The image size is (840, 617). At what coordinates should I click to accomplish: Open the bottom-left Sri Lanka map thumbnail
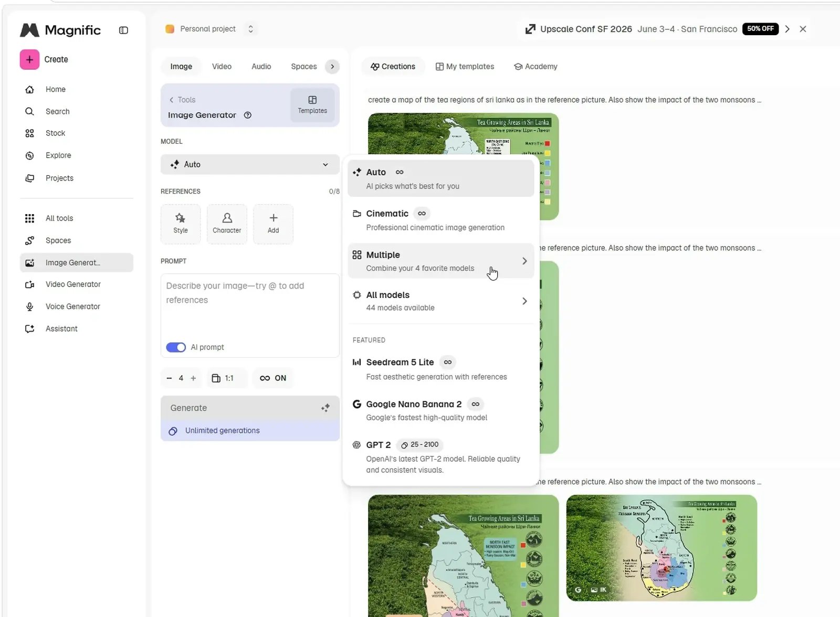click(463, 556)
